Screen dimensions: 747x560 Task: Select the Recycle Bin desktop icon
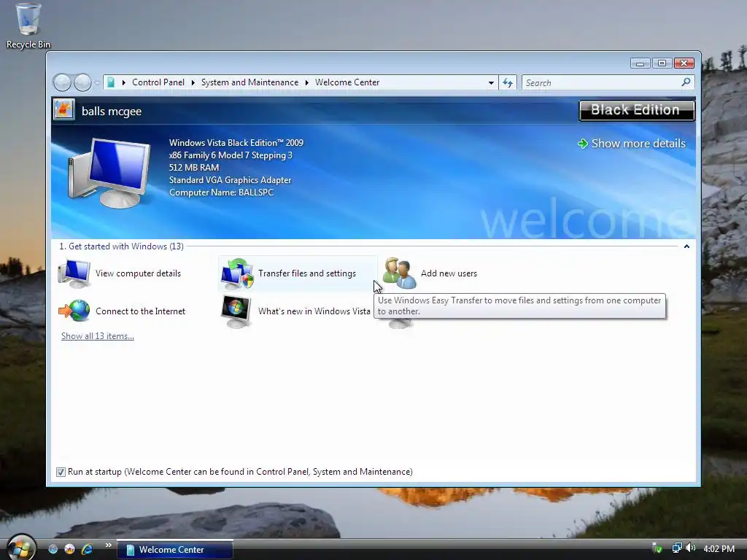pyautogui.click(x=28, y=26)
